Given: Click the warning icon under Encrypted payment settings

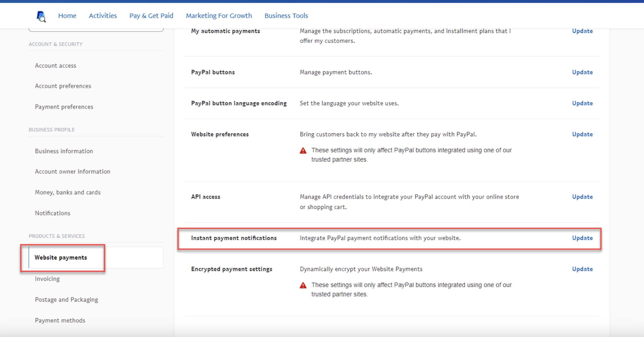Looking at the screenshot, I should [x=303, y=285].
